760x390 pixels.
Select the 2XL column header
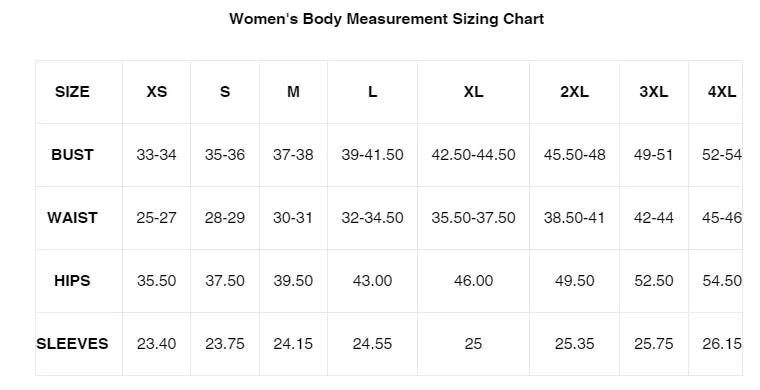574,92
